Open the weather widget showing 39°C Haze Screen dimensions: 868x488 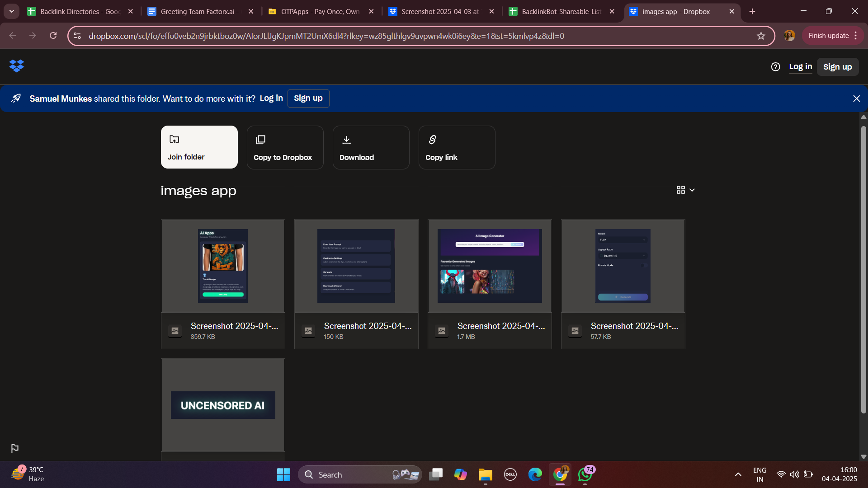28,474
